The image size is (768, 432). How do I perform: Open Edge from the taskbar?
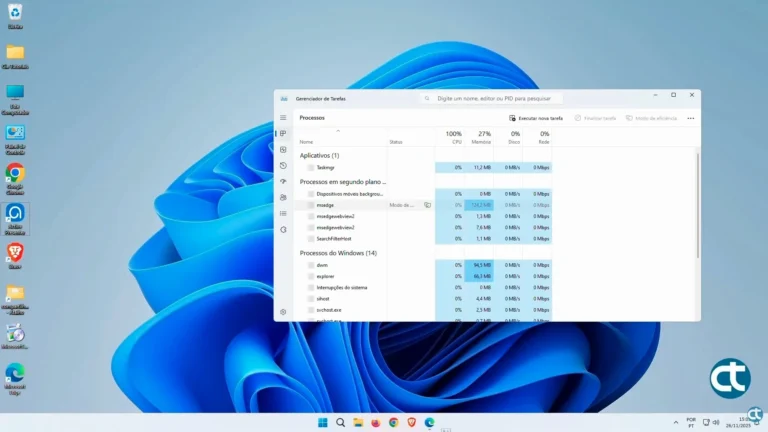[x=430, y=423]
